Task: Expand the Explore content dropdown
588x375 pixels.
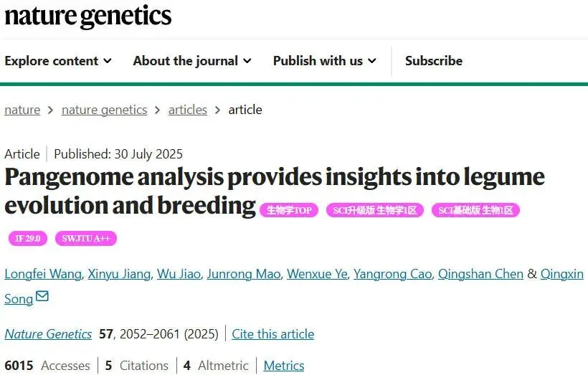Action: coord(58,61)
